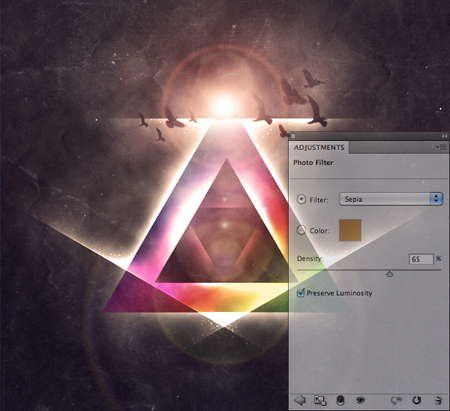Open the Sepia filter dropdown
450x411 pixels.
(x=391, y=199)
